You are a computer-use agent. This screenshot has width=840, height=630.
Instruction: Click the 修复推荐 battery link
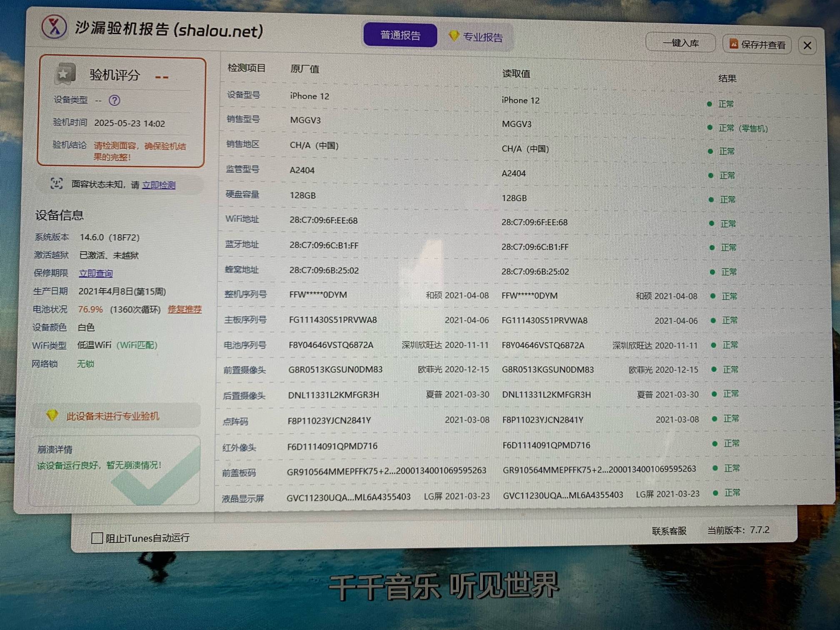tap(185, 309)
